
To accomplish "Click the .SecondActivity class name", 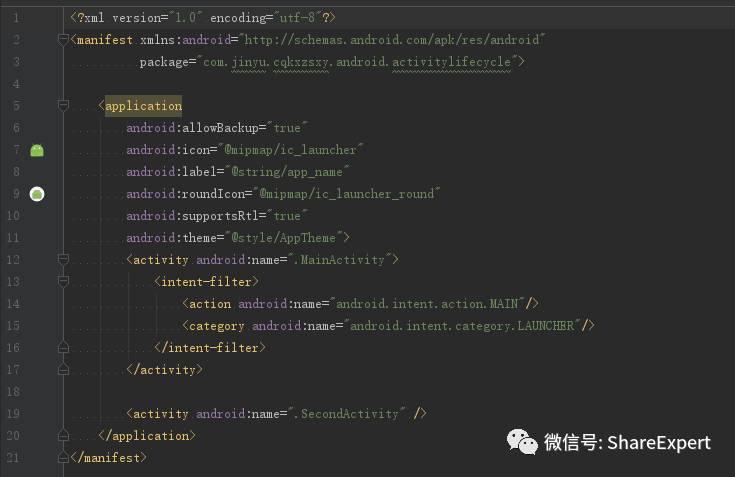I will point(347,414).
